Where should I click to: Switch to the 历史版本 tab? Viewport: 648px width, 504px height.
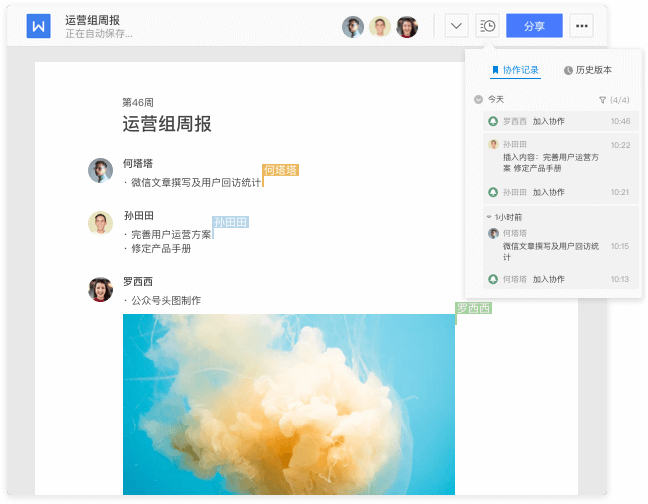[588, 70]
